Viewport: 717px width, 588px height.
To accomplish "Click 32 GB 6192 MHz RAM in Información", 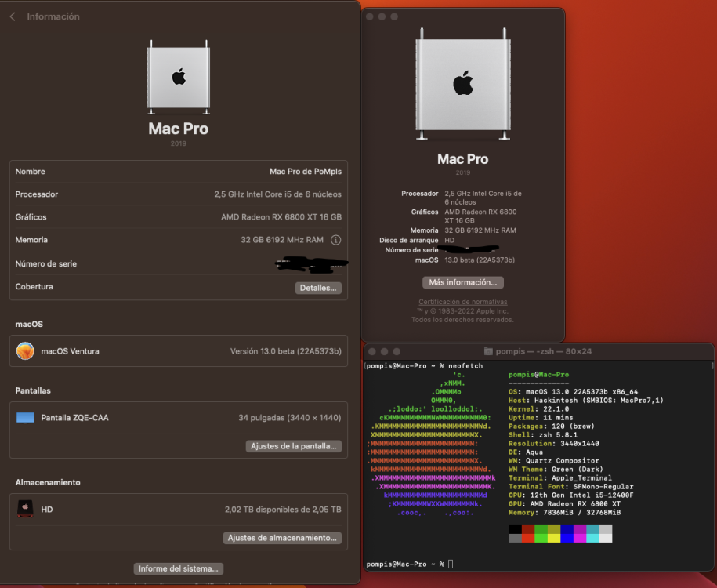I will click(x=282, y=240).
